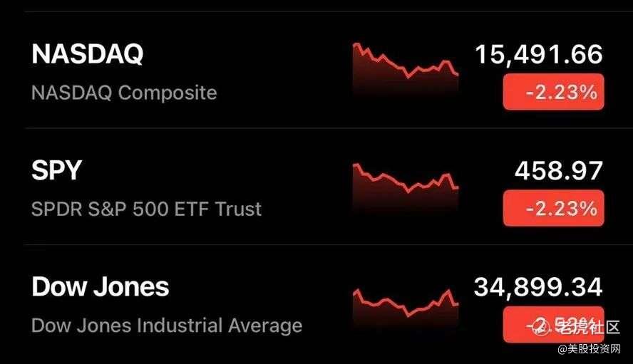Click the 老虎社区 watermark text

pyautogui.click(x=588, y=328)
